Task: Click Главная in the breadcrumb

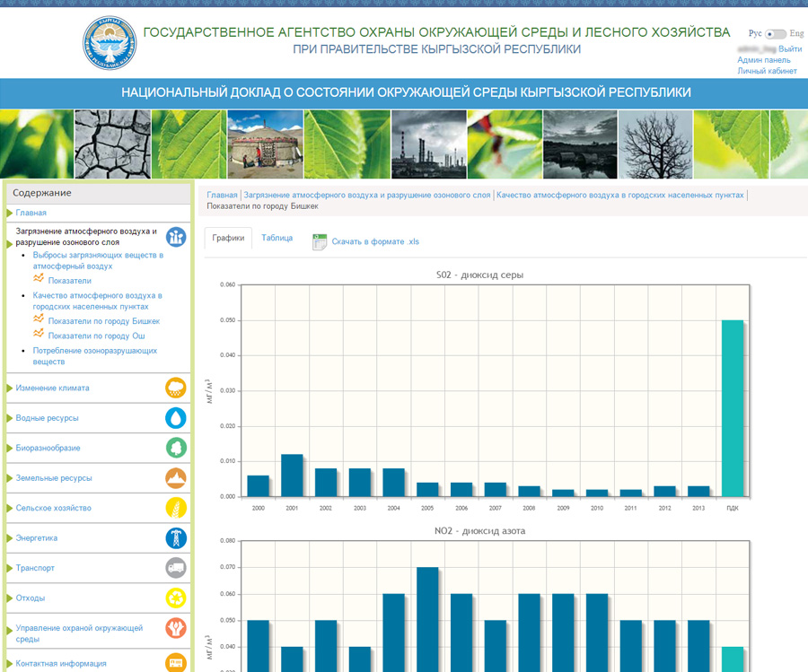Action: (222, 195)
